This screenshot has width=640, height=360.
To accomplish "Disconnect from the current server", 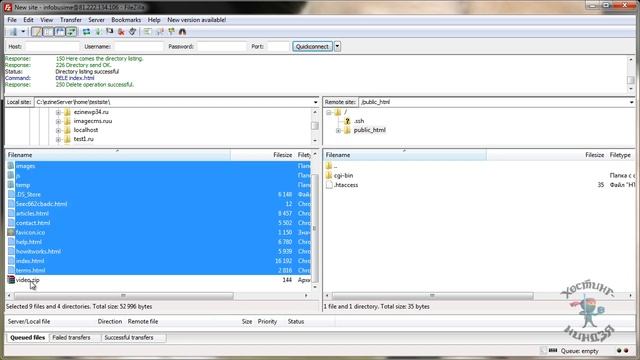I will pyautogui.click(x=121, y=31).
